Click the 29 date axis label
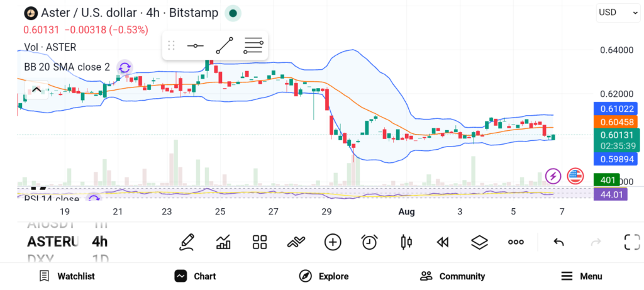644x290 pixels. click(x=326, y=212)
